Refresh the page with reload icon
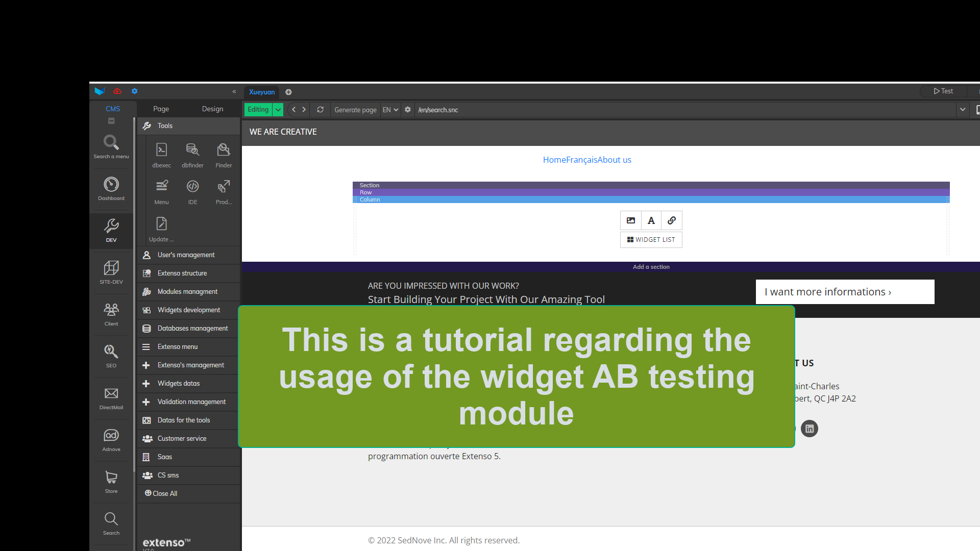Viewport: 980px width, 551px height. pyautogui.click(x=320, y=110)
